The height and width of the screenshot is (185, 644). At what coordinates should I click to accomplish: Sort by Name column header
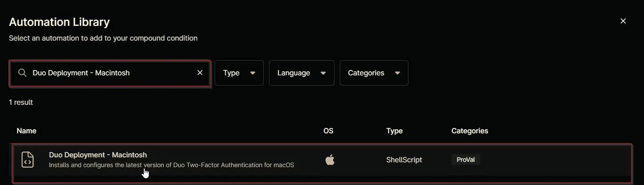(x=26, y=131)
